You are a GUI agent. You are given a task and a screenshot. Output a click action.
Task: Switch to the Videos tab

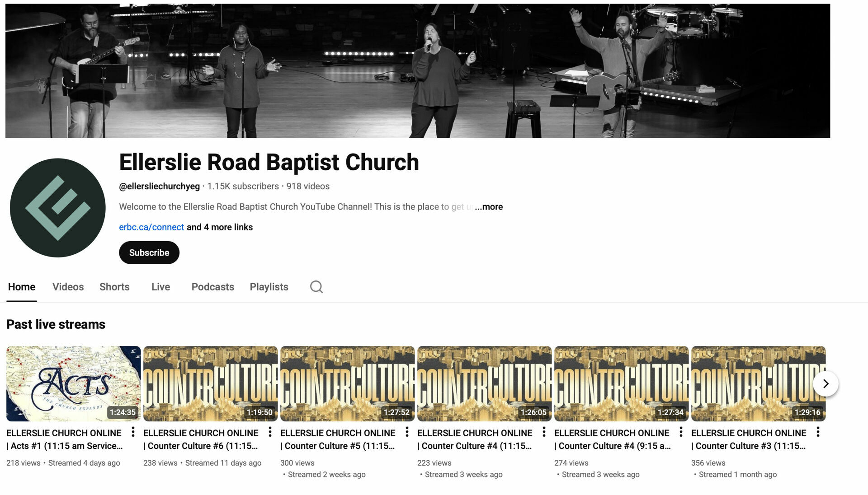[x=68, y=287]
